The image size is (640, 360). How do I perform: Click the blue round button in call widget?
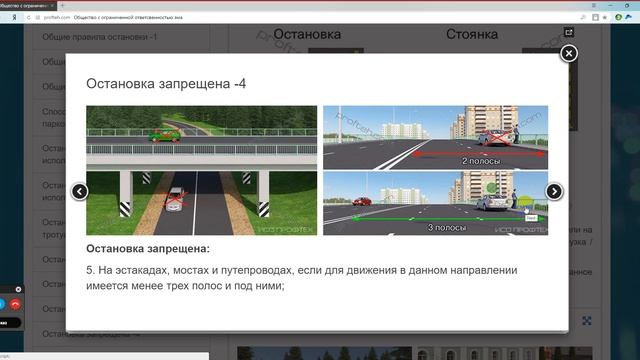pyautogui.click(x=2, y=304)
